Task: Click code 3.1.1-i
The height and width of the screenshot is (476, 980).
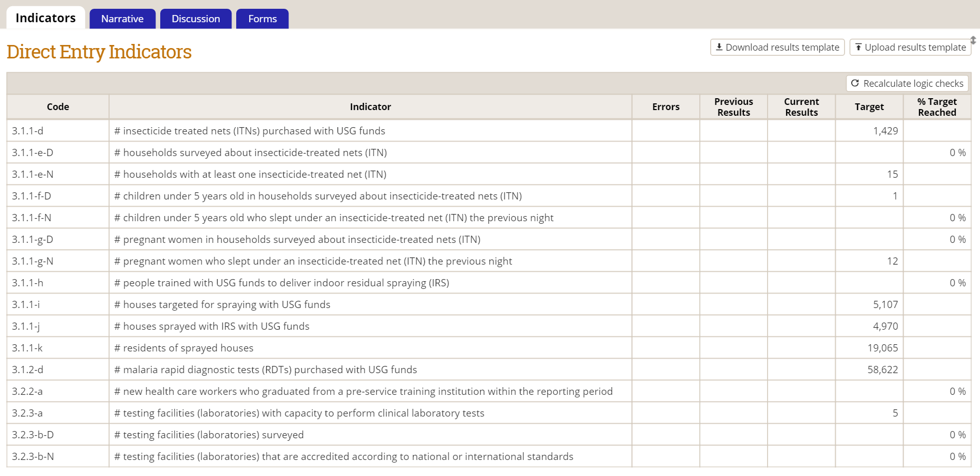Action: [x=26, y=304]
